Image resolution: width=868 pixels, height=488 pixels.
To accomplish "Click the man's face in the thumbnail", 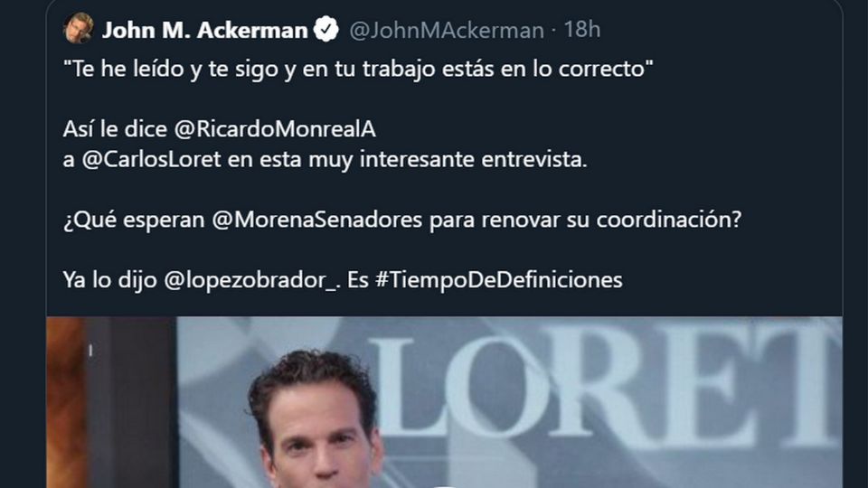I will point(320,437).
